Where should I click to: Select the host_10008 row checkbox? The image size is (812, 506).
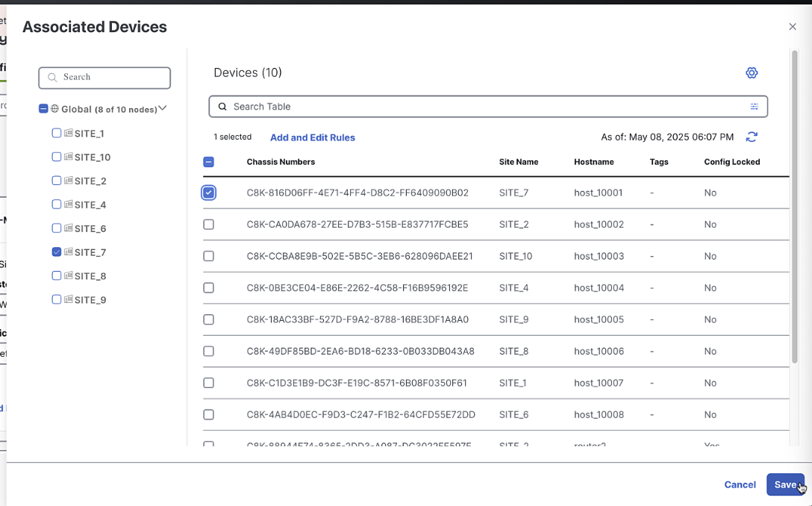(x=209, y=415)
